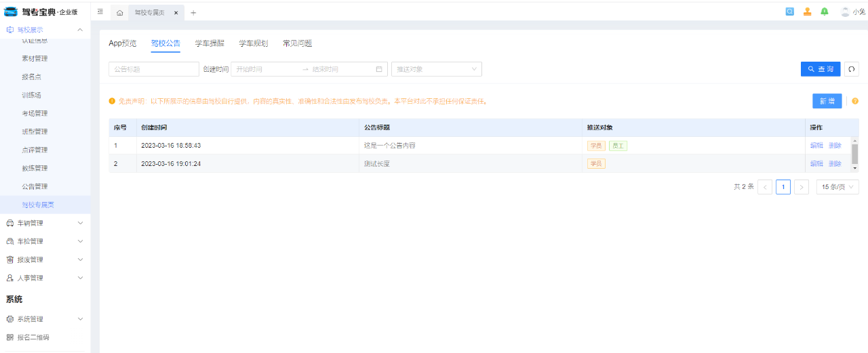Click the table scrollbar down arrow
This screenshot has width=868, height=353.
(x=855, y=169)
